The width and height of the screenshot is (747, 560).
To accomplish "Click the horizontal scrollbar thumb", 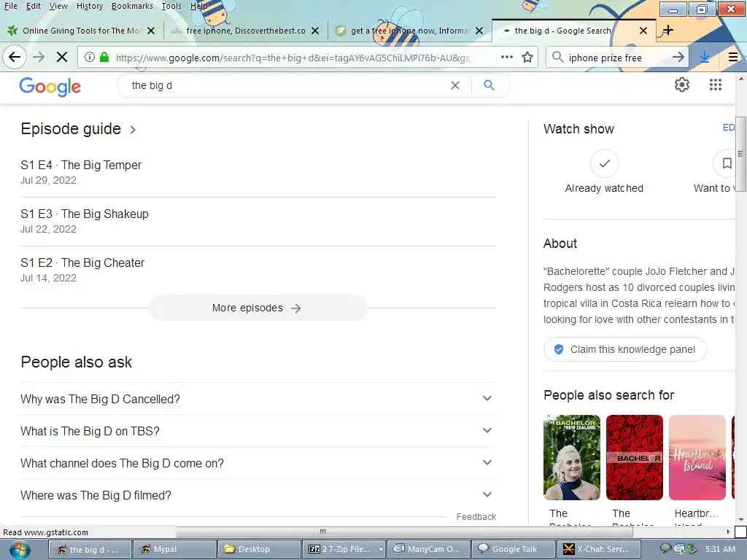I will 322,532.
